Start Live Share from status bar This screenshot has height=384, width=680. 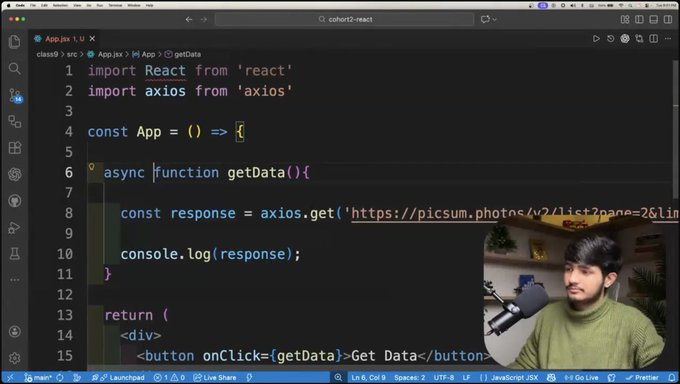click(215, 377)
